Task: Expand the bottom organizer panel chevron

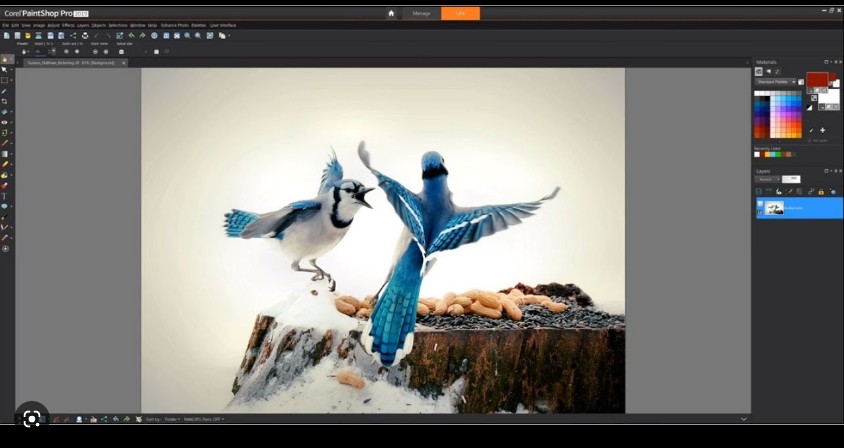Action: pyautogui.click(x=743, y=419)
